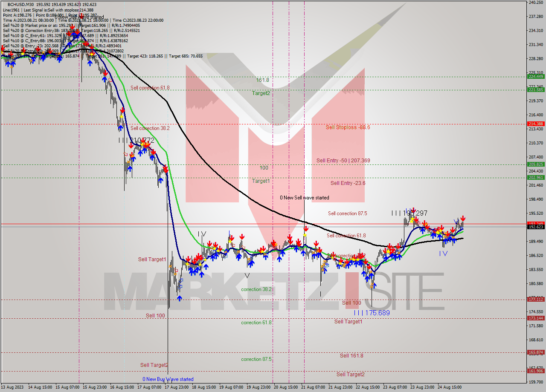
Task: Click the 'correction 38.2' green label
Action: (x=257, y=289)
